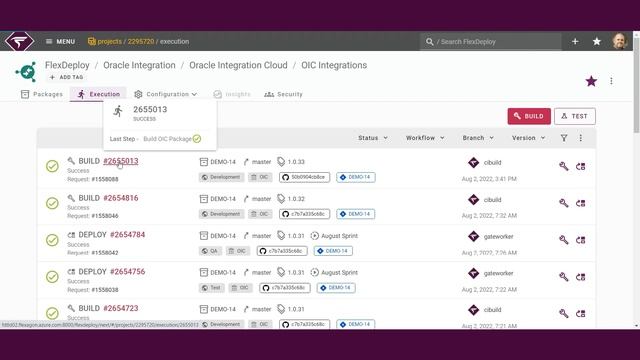Screen dimensions: 640x360
Task: Click GitHub commit chip in #2655013 row
Action: (304, 177)
